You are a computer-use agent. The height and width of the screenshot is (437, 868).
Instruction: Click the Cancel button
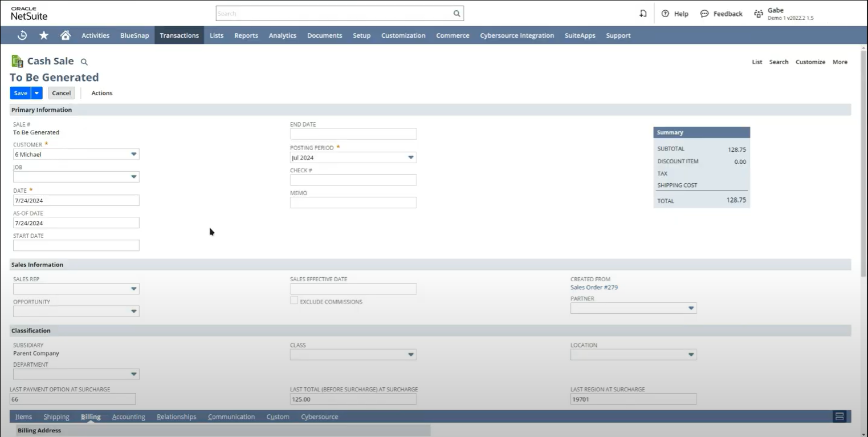(61, 93)
